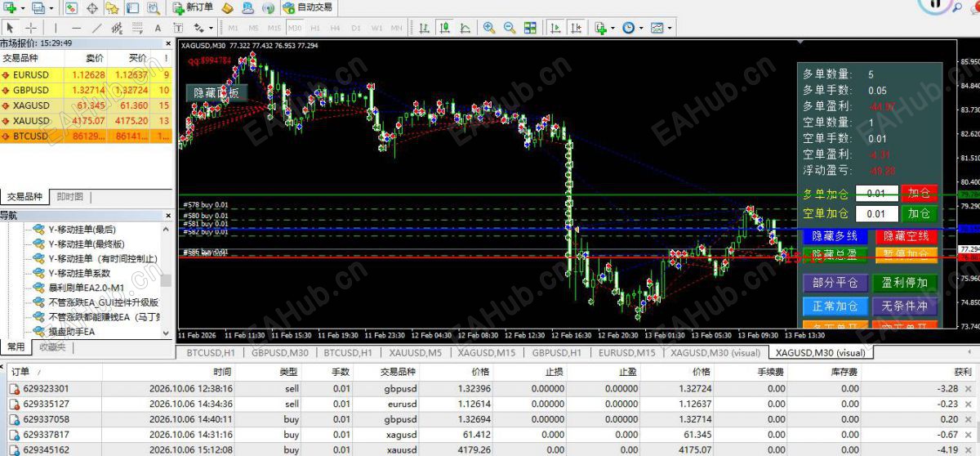Open the GBPUSD,H1 chart tab
Viewport: 980px width, 456px height.
[556, 352]
